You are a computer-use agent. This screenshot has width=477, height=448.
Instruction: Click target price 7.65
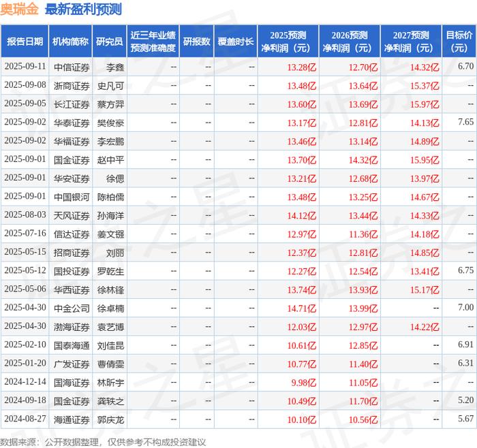pos(465,122)
